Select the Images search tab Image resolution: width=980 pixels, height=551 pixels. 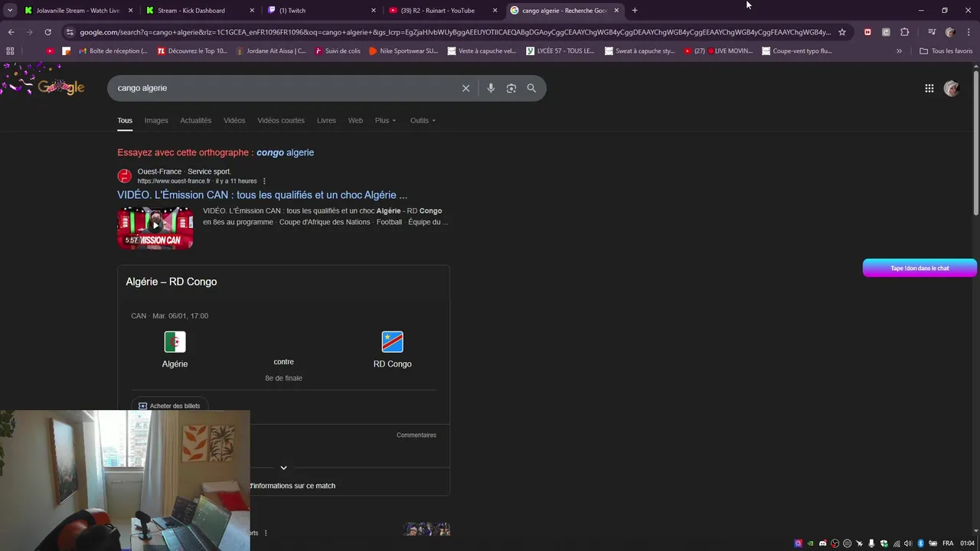[x=156, y=120]
